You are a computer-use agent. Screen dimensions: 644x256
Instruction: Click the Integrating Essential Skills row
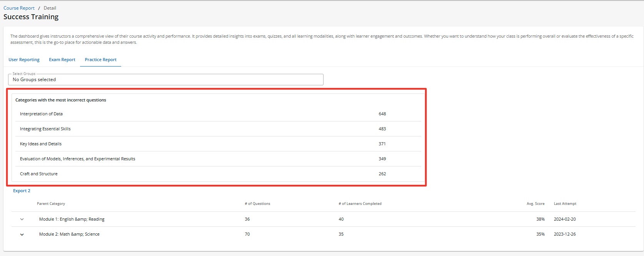pyautogui.click(x=45, y=129)
